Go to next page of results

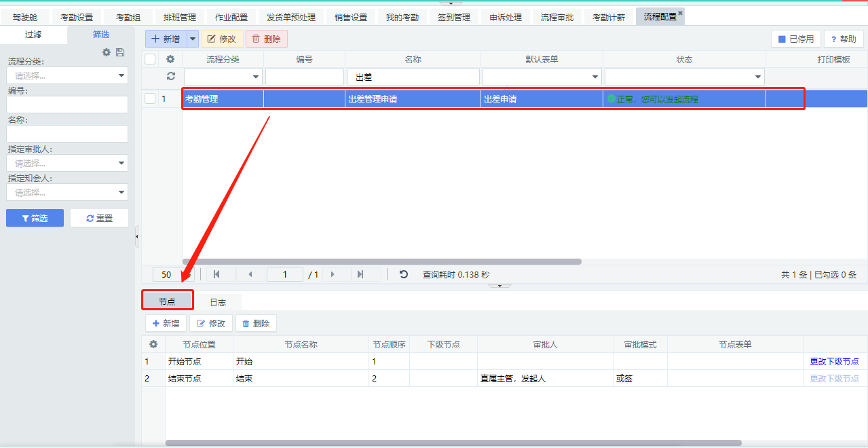point(333,274)
